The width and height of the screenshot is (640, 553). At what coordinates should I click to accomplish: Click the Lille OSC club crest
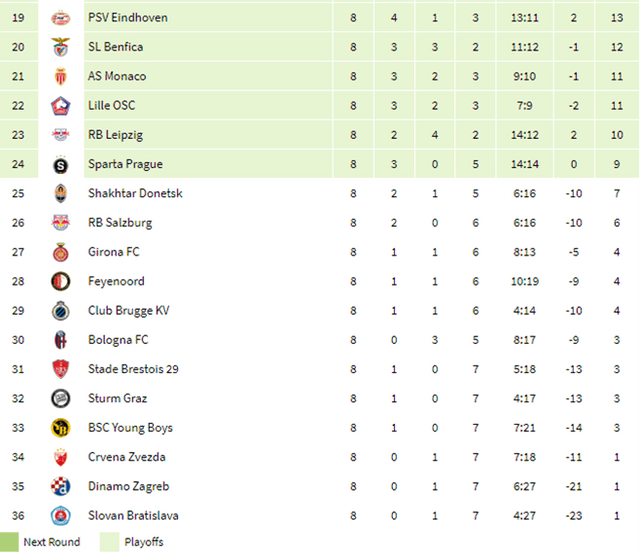(60, 105)
